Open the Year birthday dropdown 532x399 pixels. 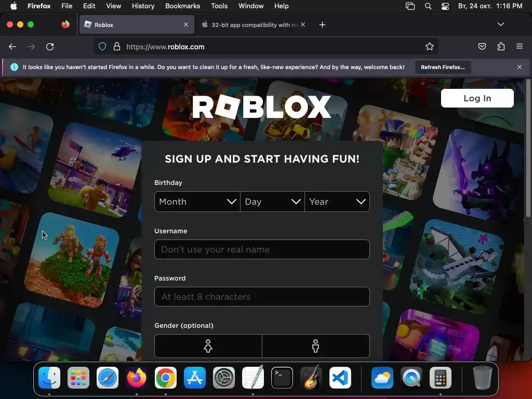337,202
